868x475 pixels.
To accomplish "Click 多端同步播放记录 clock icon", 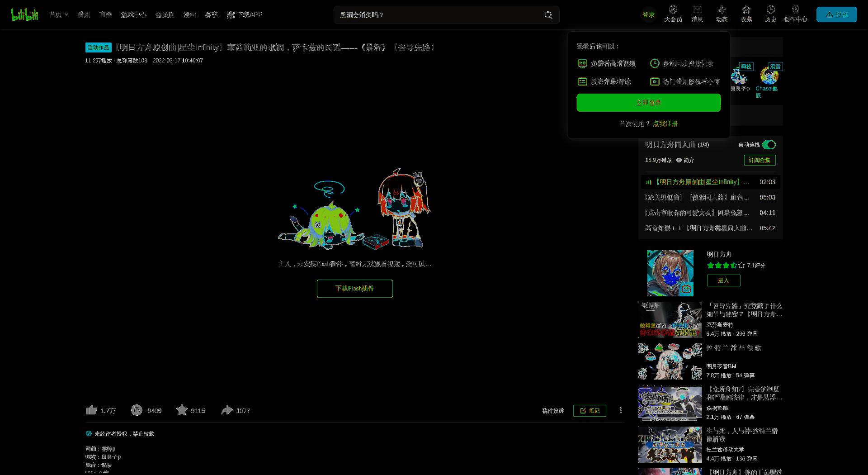I will [x=655, y=64].
